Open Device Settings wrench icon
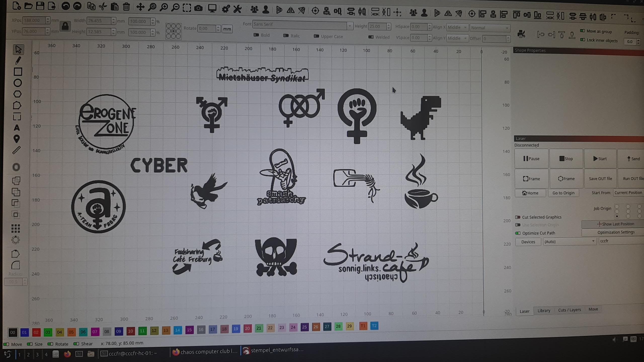 [x=237, y=9]
